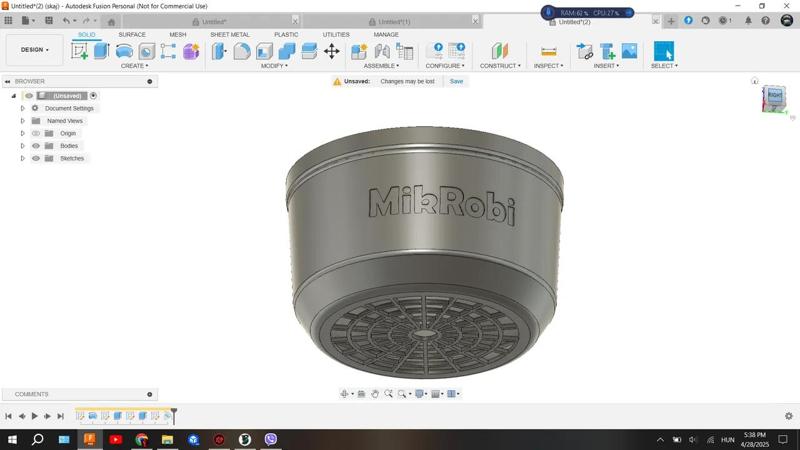This screenshot has height=450, width=800.
Task: Click the ViewCube in the corner
Action: [774, 98]
